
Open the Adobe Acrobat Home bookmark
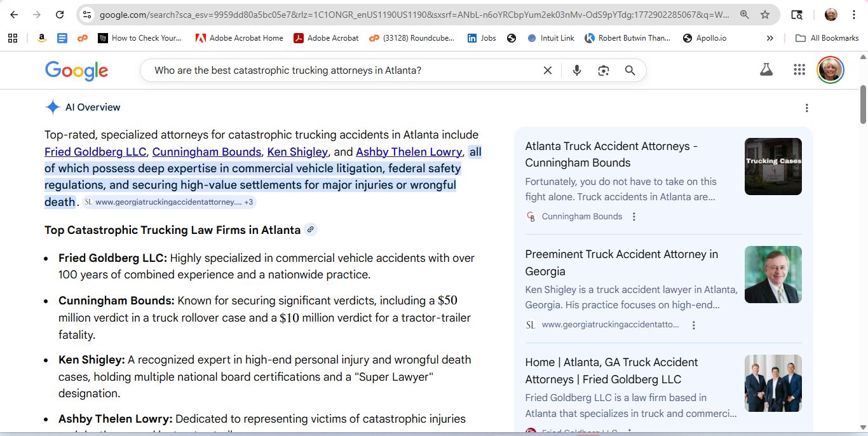tap(239, 38)
